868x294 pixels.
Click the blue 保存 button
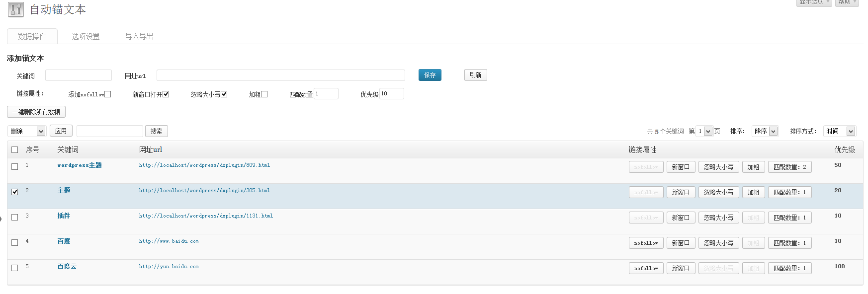pos(430,75)
